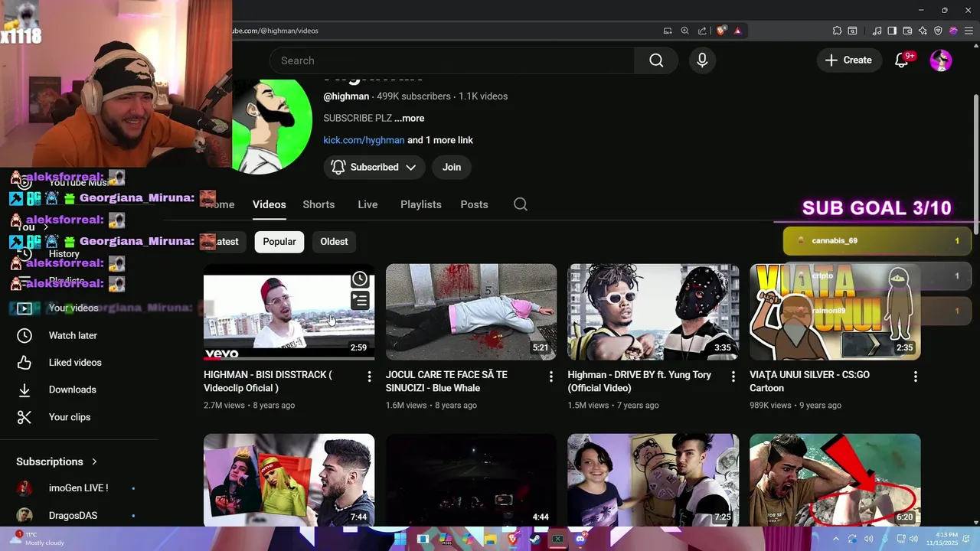
Task: Open the JOCUL CARE TE FACE thumbnail
Action: coord(471,311)
